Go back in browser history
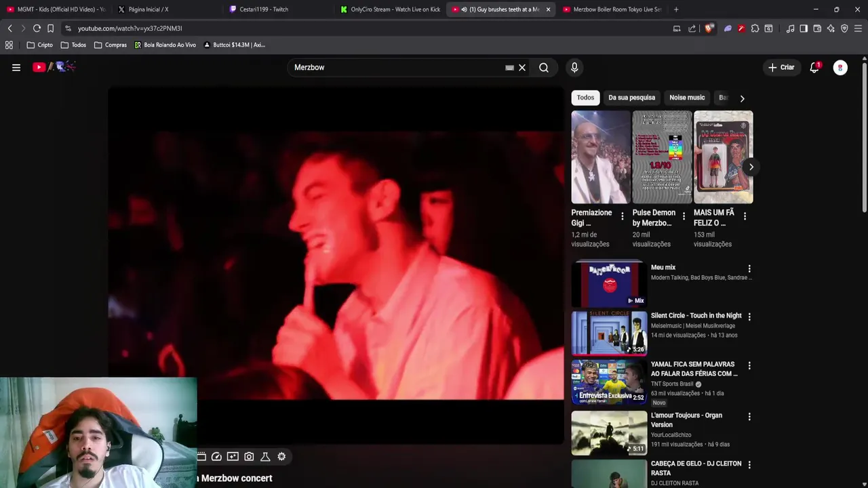Image resolution: width=868 pixels, height=488 pixels. click(x=9, y=28)
